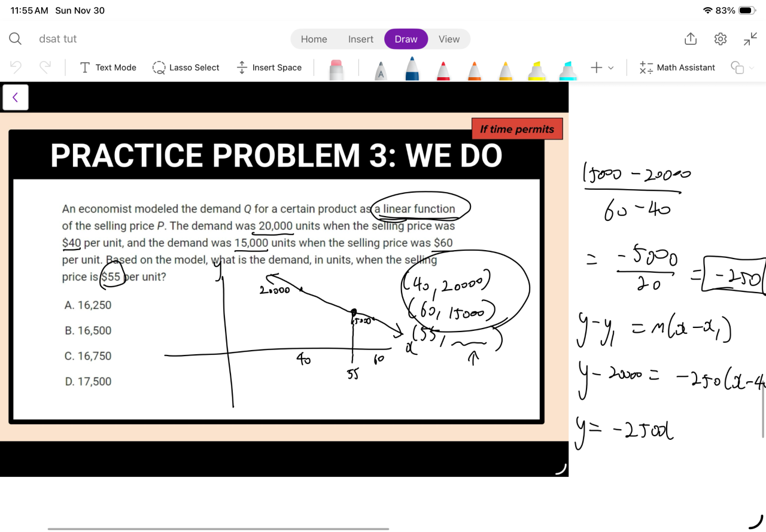Choose Insert Space tool
Screen dimensions: 766x532
pos(269,68)
